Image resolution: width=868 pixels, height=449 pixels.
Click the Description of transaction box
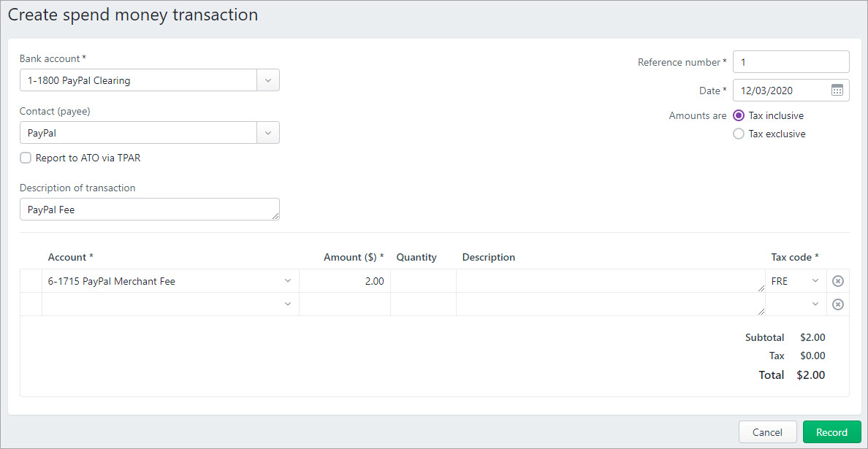[x=150, y=210]
